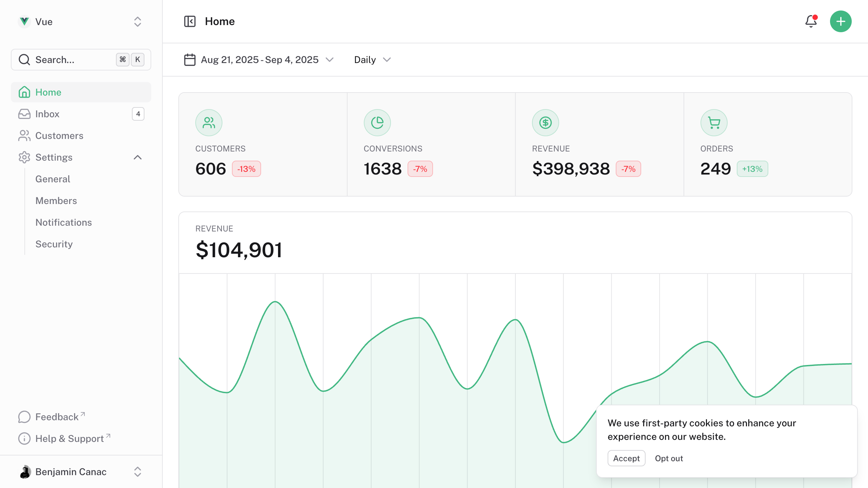
Task: Click the green plus button
Action: (x=841, y=21)
